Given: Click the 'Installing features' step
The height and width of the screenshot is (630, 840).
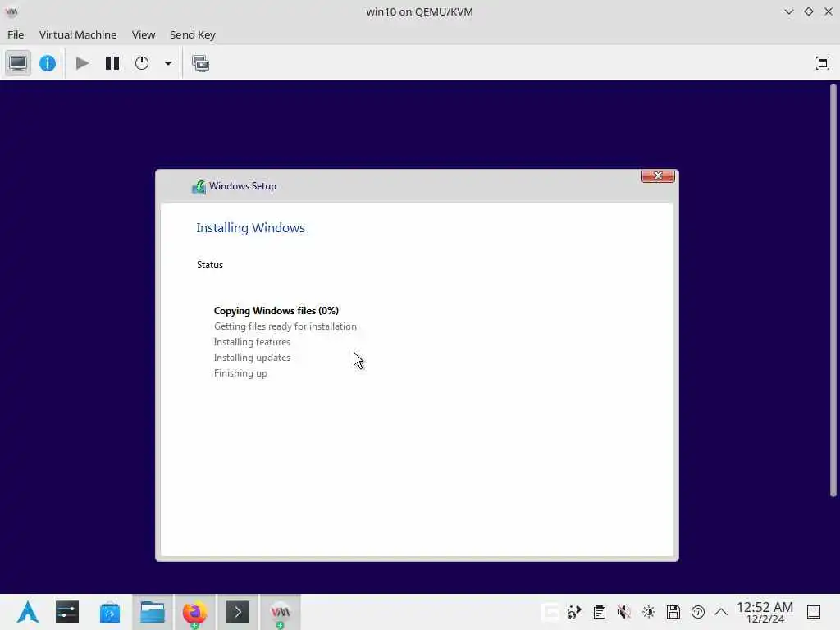Looking at the screenshot, I should click(252, 342).
